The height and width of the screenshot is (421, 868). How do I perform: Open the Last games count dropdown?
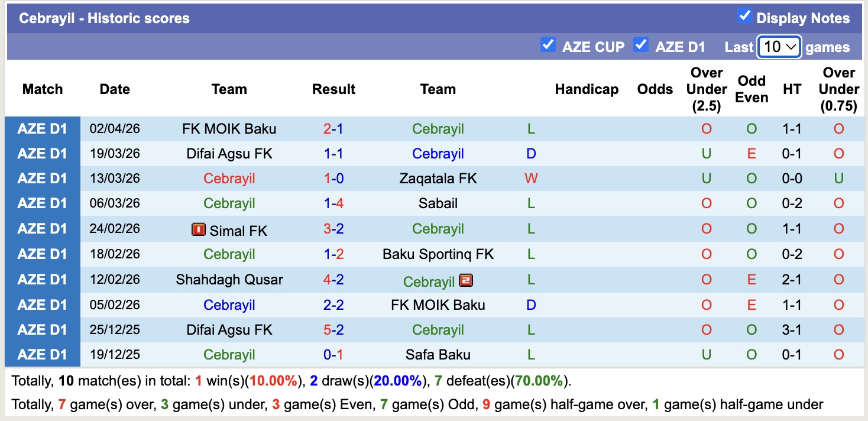pyautogui.click(x=779, y=47)
